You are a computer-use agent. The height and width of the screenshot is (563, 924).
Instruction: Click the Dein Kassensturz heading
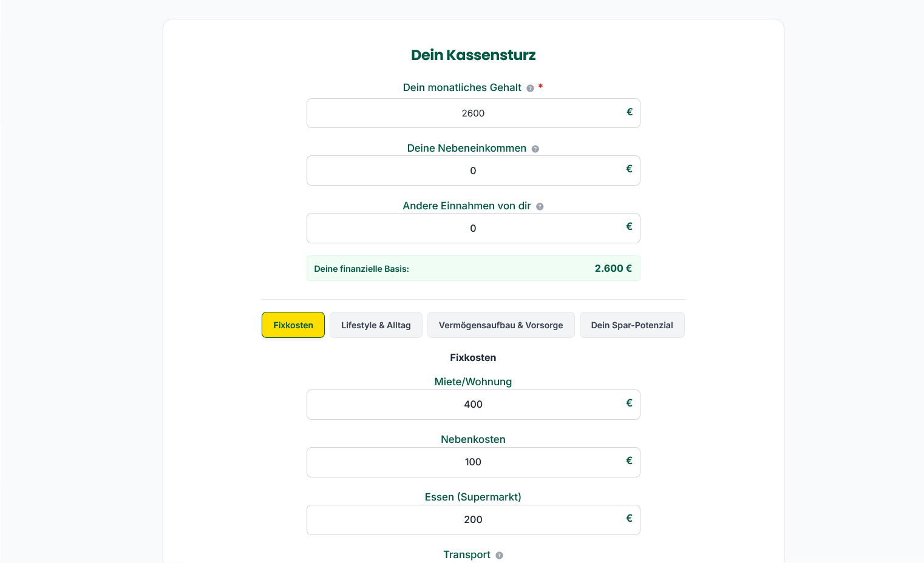[473, 55]
